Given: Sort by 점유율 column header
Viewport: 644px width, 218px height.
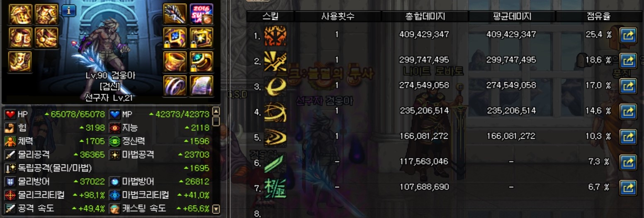Looking at the screenshot, I should [x=598, y=17].
